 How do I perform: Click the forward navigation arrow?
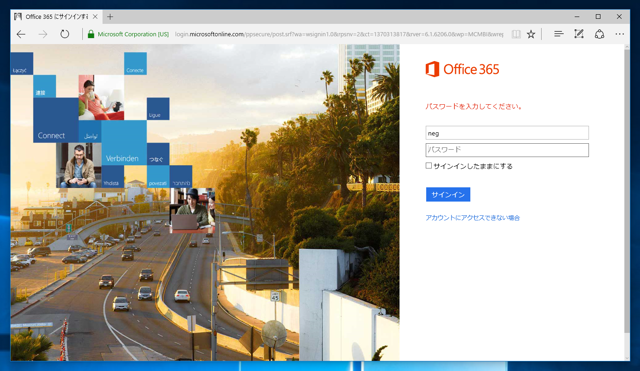pyautogui.click(x=43, y=34)
